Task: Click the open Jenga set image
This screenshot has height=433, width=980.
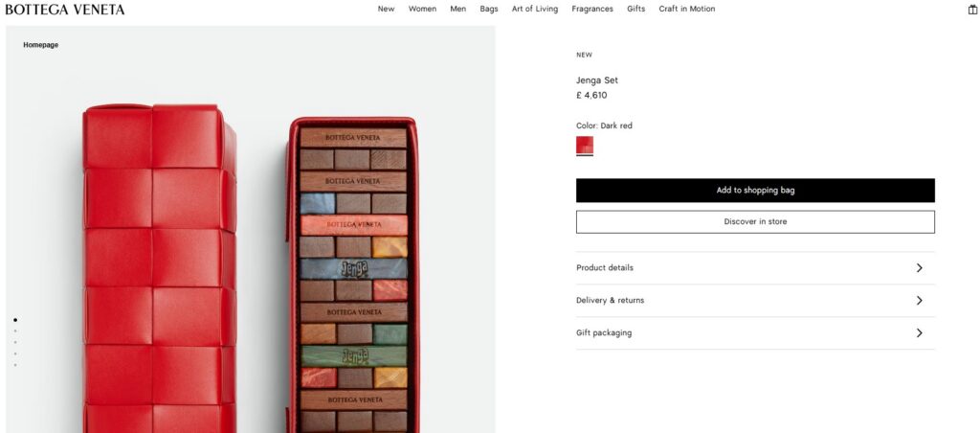Action: pos(353,278)
